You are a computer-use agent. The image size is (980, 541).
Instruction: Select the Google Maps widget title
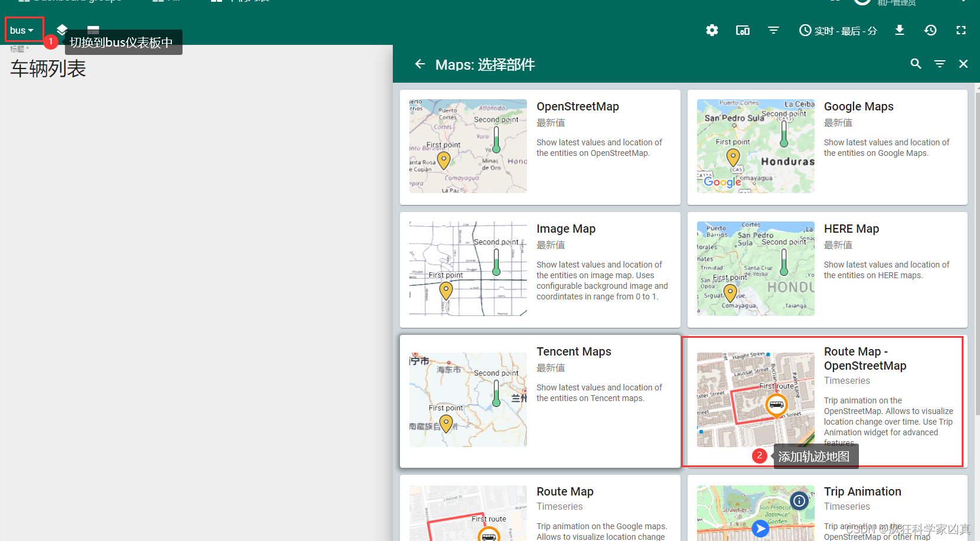pyautogui.click(x=858, y=106)
